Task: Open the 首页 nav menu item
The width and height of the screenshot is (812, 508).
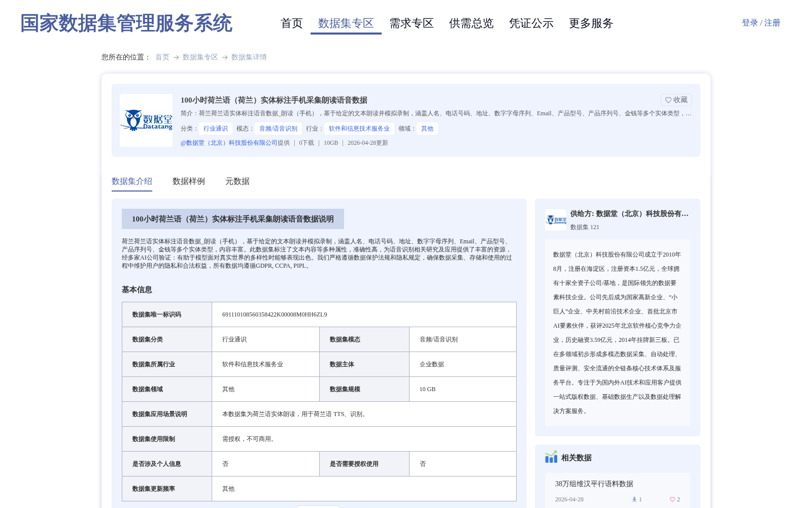Action: tap(292, 23)
